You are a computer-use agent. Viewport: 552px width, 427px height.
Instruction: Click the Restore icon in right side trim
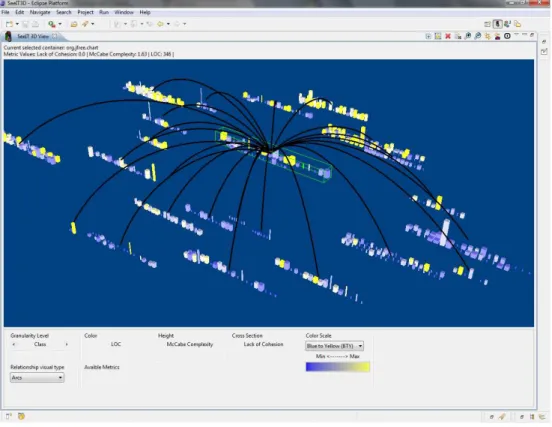coord(544,42)
